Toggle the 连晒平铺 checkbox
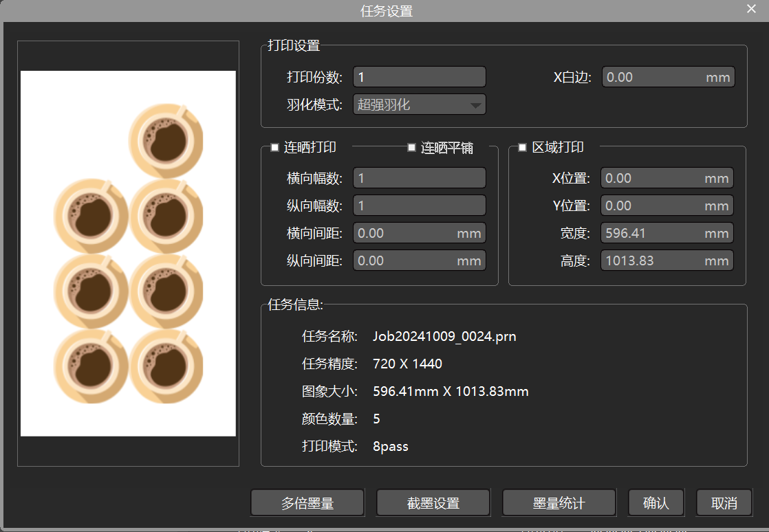The image size is (769, 532). pos(411,148)
